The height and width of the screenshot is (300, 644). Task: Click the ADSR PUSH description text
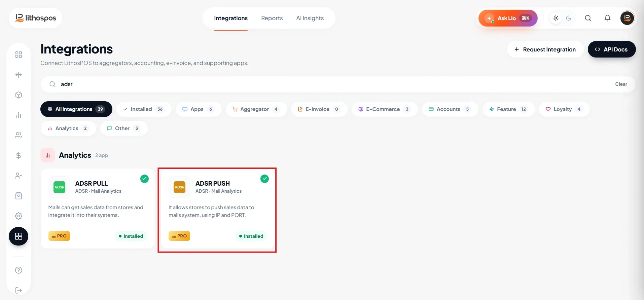pyautogui.click(x=211, y=211)
